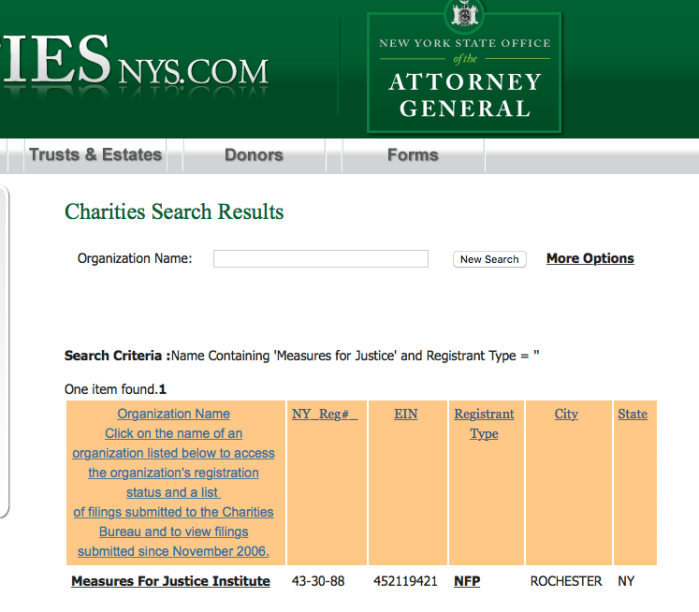Sort results by EIN column header
The image size is (699, 612).
[x=405, y=414]
